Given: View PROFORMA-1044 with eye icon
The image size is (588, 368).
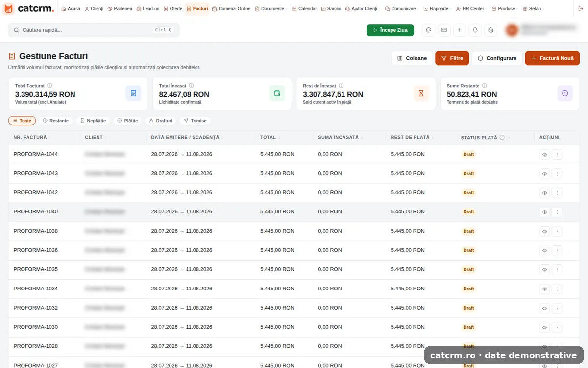Looking at the screenshot, I should click(544, 155).
